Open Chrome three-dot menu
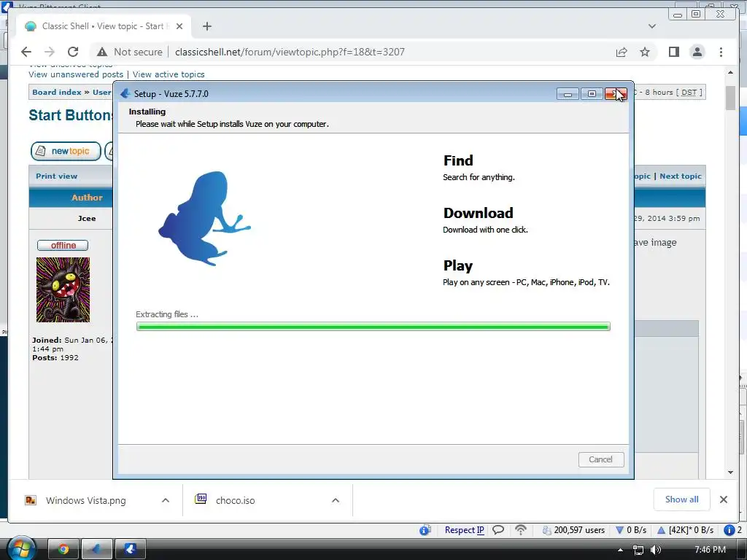 click(x=721, y=52)
